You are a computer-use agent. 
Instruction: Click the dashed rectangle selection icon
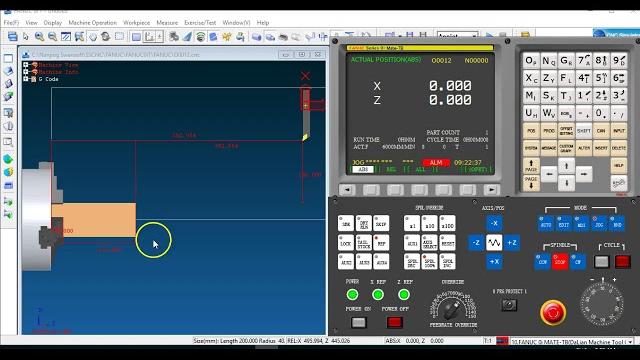pyautogui.click(x=119, y=36)
